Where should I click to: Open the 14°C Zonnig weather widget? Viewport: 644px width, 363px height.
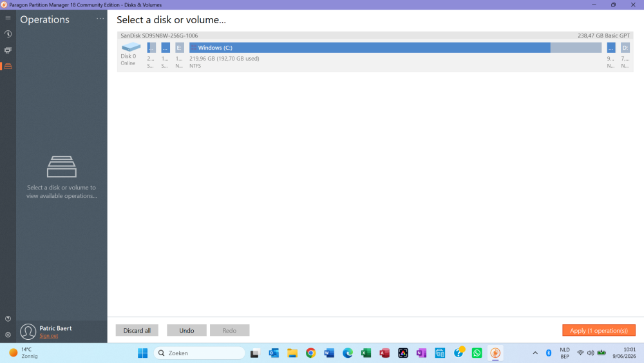point(23,353)
